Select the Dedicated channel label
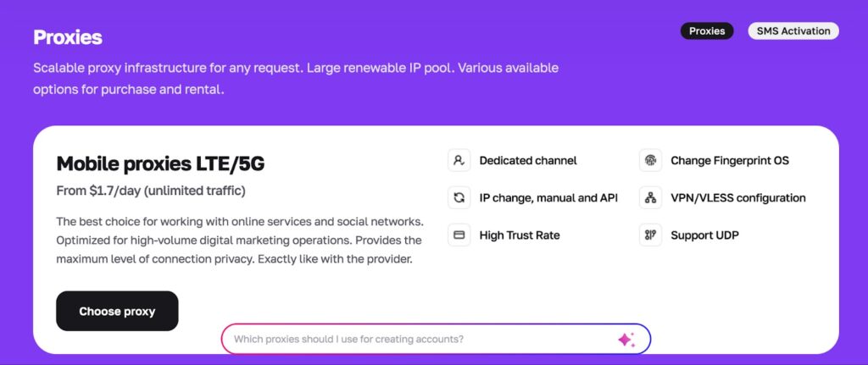The width and height of the screenshot is (868, 365). [527, 160]
